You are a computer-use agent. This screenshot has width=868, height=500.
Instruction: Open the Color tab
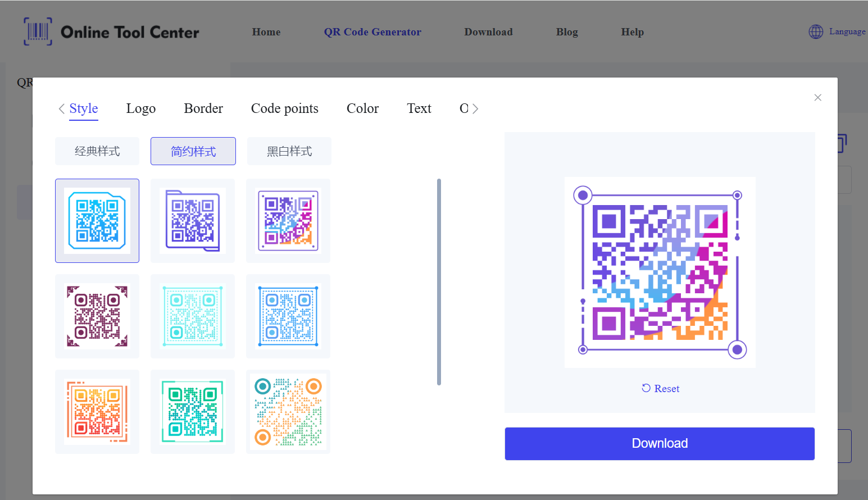(x=362, y=108)
